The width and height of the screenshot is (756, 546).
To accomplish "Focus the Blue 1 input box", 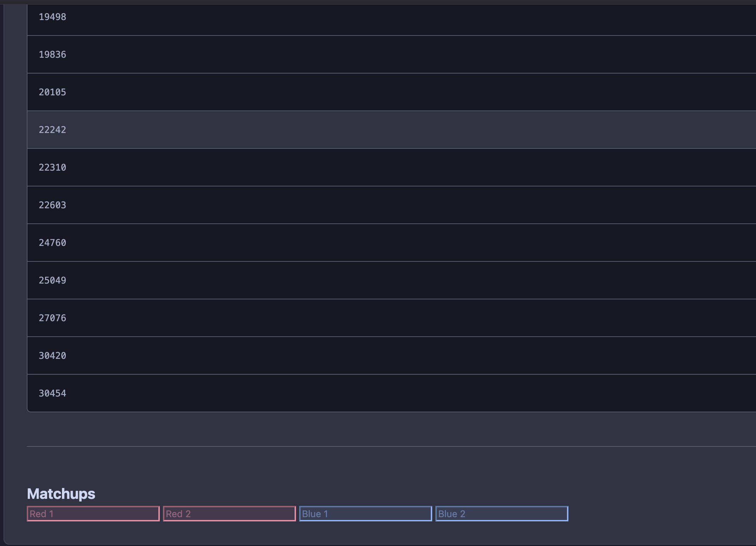I will pyautogui.click(x=366, y=514).
